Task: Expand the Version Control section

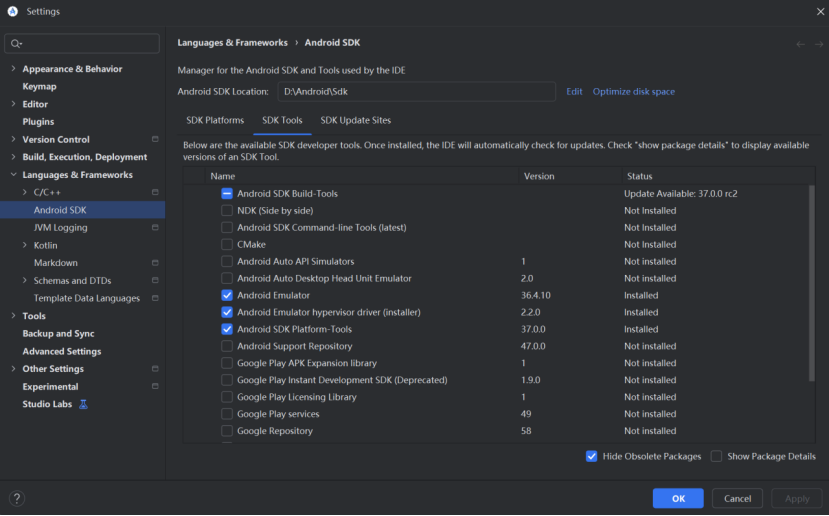Action: pyautogui.click(x=13, y=139)
